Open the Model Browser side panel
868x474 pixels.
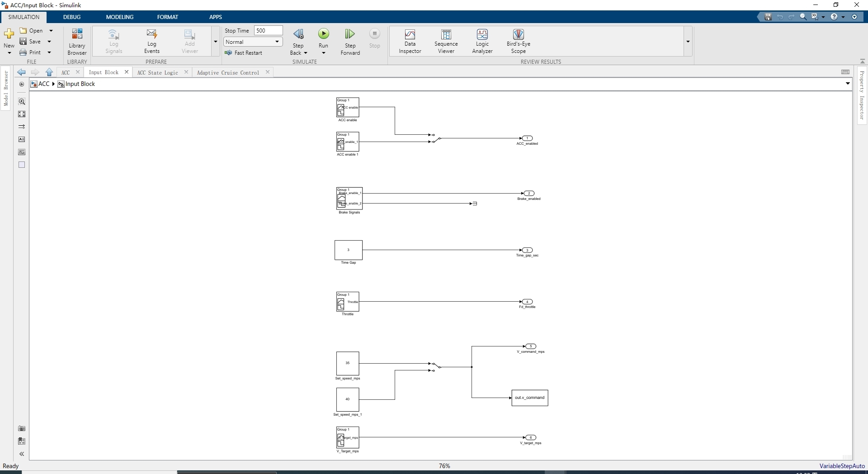click(x=6, y=88)
